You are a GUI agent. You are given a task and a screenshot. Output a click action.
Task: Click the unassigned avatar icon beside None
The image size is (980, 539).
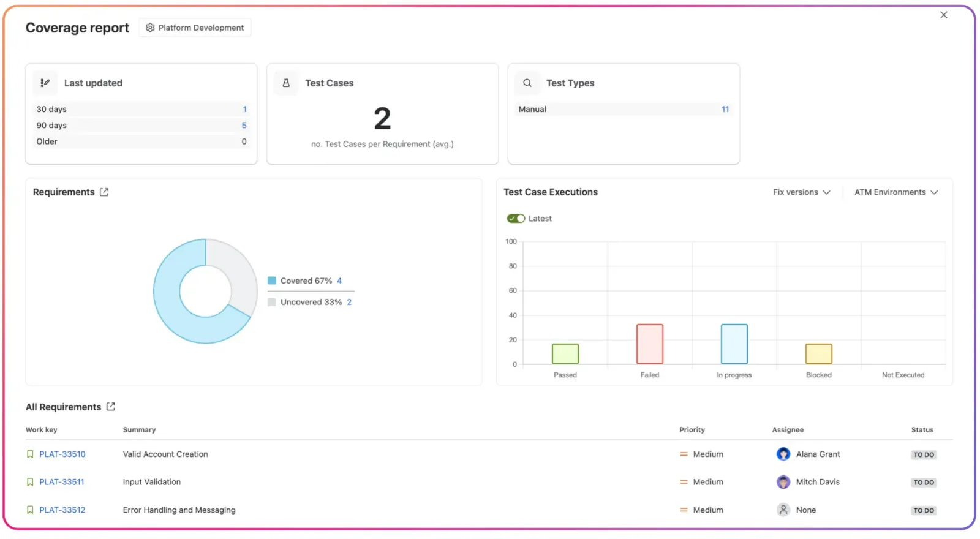[x=783, y=510]
